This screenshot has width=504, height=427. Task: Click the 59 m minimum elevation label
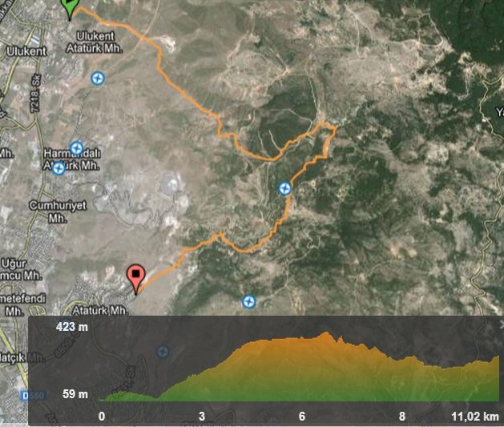[75, 394]
